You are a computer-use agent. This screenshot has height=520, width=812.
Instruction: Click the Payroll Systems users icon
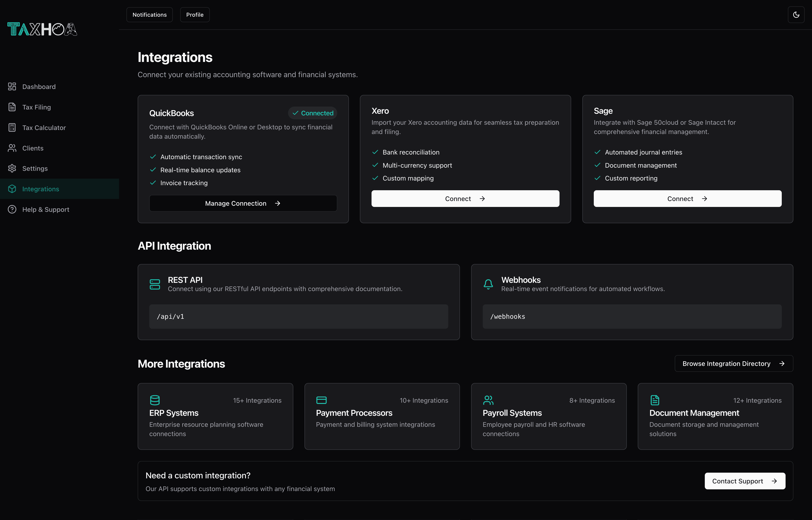pos(488,400)
